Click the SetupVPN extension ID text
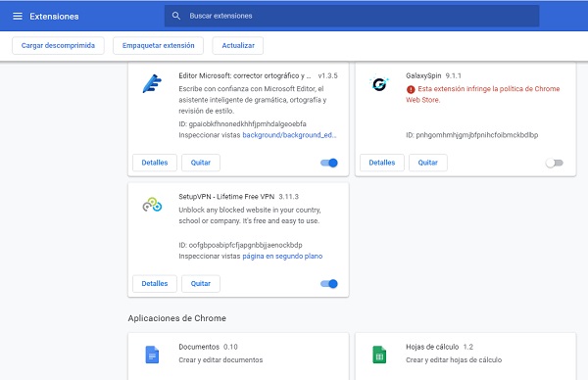Image resolution: width=588 pixels, height=380 pixels. tap(240, 245)
